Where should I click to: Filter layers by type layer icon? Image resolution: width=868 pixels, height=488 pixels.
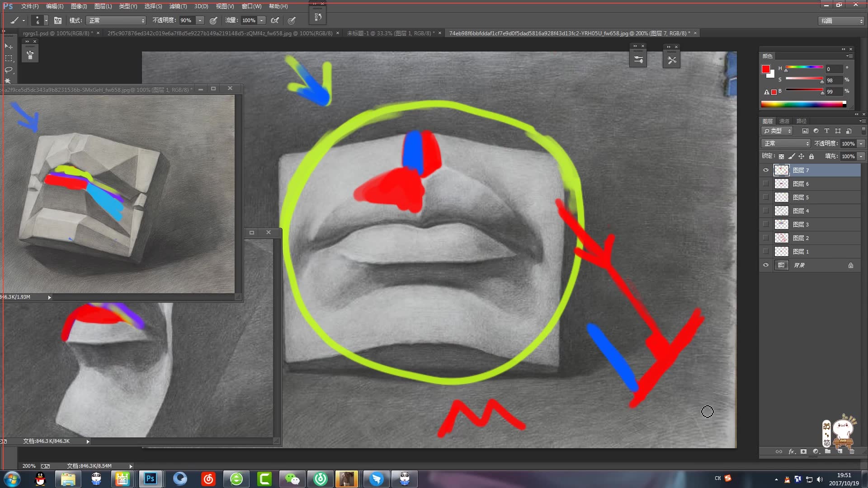827,131
